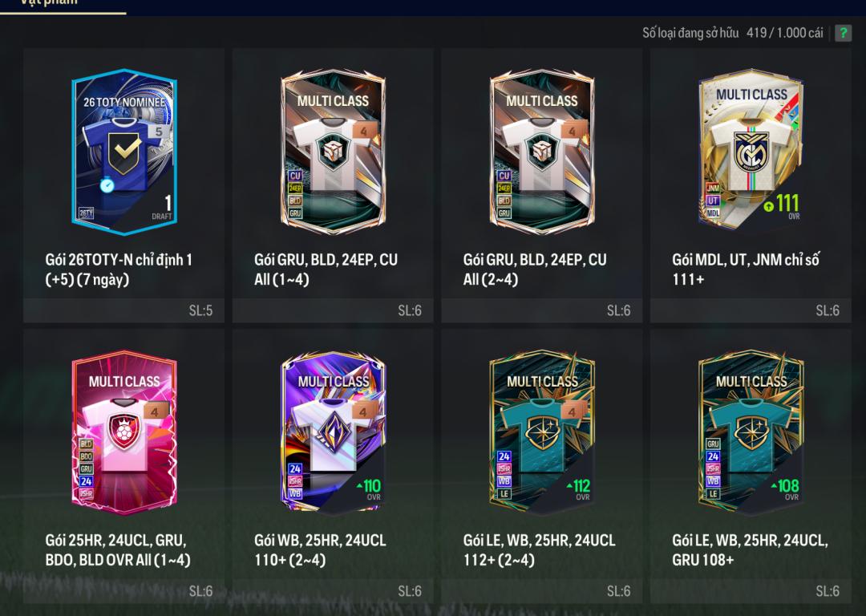
Task: Open the Vật phẩm tab
Action: [49, 2]
